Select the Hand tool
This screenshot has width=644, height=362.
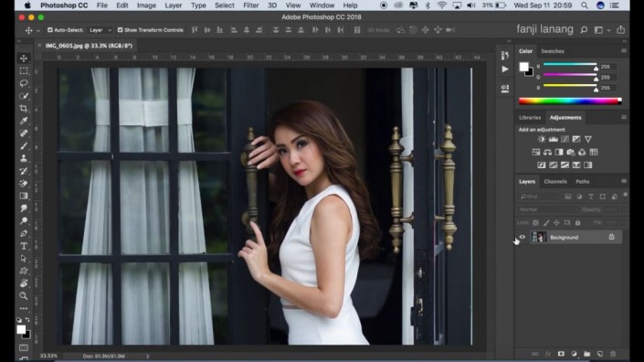24,283
